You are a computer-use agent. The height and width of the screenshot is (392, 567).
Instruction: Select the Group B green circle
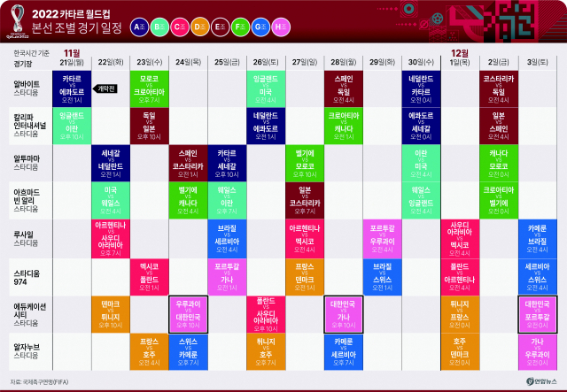tap(159, 27)
